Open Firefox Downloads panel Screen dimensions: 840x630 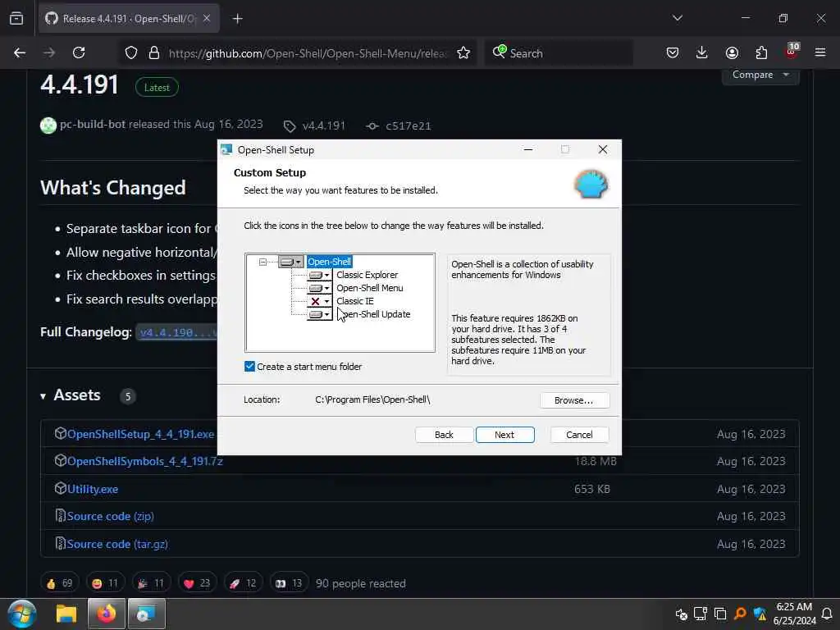pos(702,53)
